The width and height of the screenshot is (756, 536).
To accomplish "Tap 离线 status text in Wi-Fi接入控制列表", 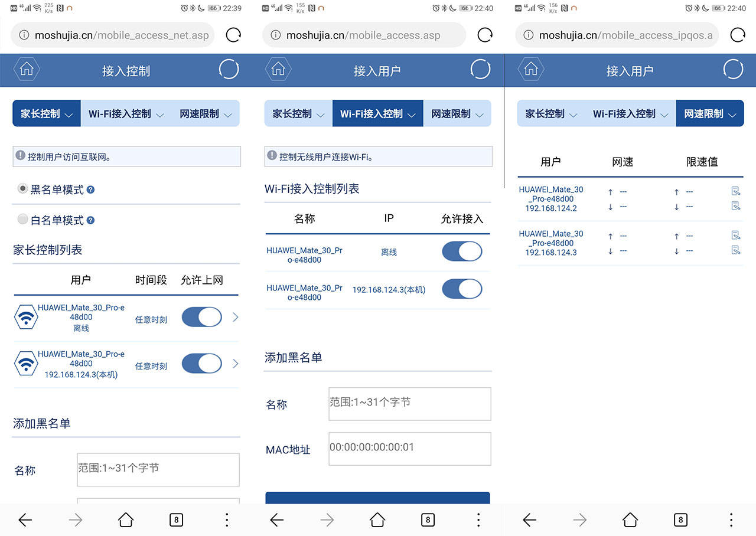I will coord(389,252).
